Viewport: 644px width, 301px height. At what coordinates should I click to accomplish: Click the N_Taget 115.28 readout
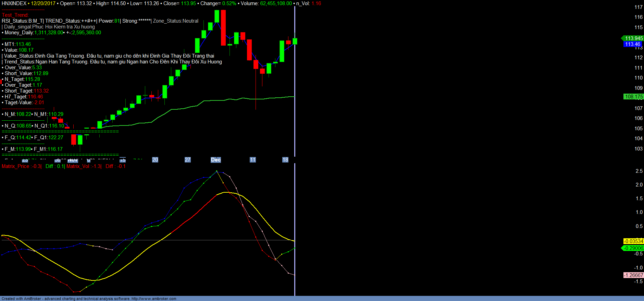[22, 79]
